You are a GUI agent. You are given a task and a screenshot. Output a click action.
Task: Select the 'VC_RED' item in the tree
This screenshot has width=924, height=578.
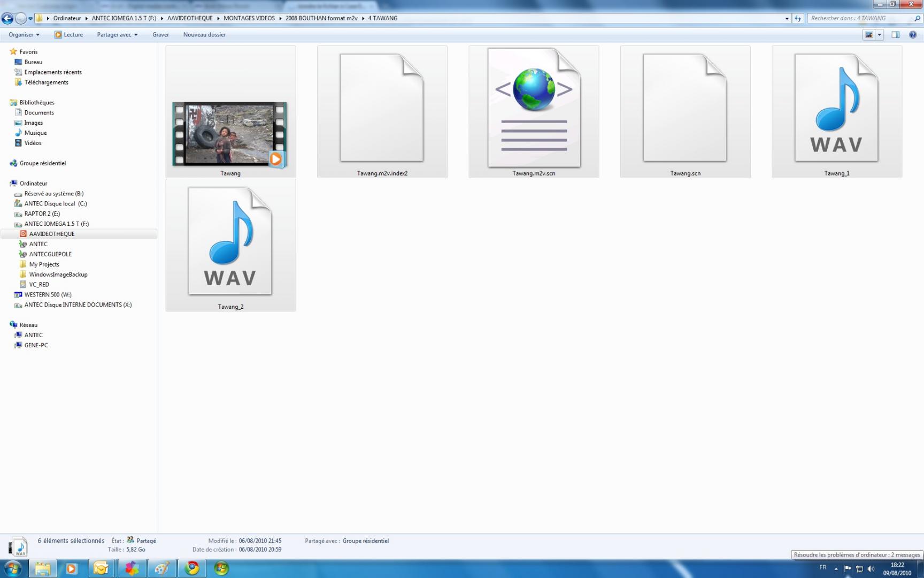[x=39, y=285]
